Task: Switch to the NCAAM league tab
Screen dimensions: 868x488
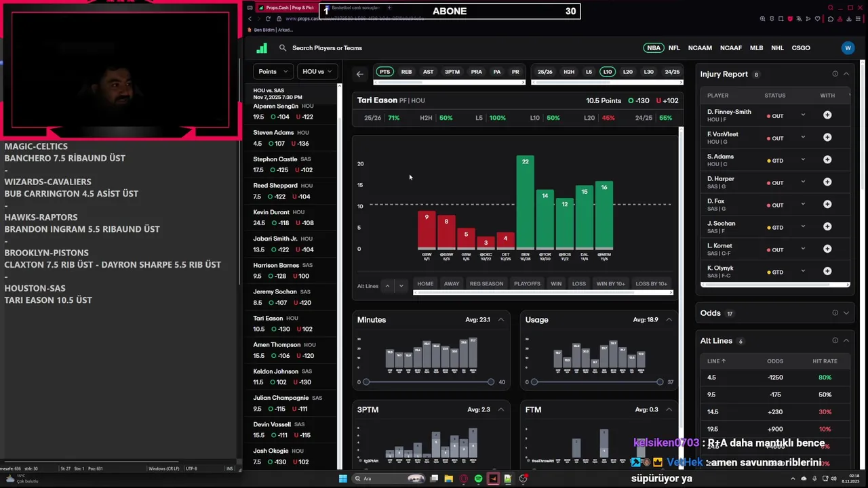Action: coord(700,48)
